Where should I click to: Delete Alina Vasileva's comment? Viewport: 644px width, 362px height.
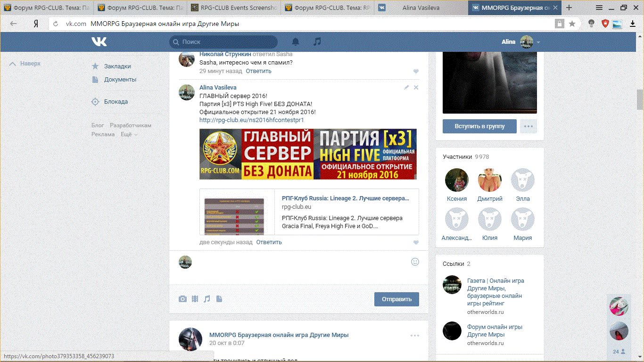(416, 87)
